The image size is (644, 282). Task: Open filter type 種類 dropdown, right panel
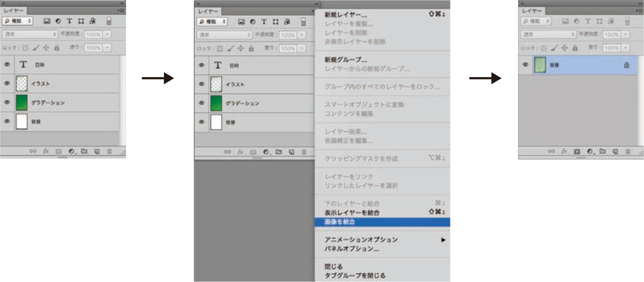[x=536, y=21]
